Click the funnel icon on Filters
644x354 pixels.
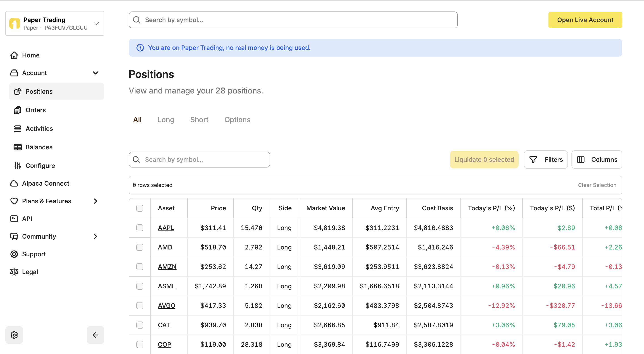pyautogui.click(x=533, y=160)
